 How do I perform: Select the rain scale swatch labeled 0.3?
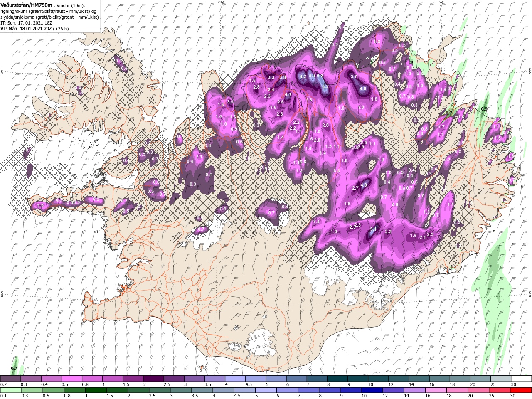click(x=32, y=390)
